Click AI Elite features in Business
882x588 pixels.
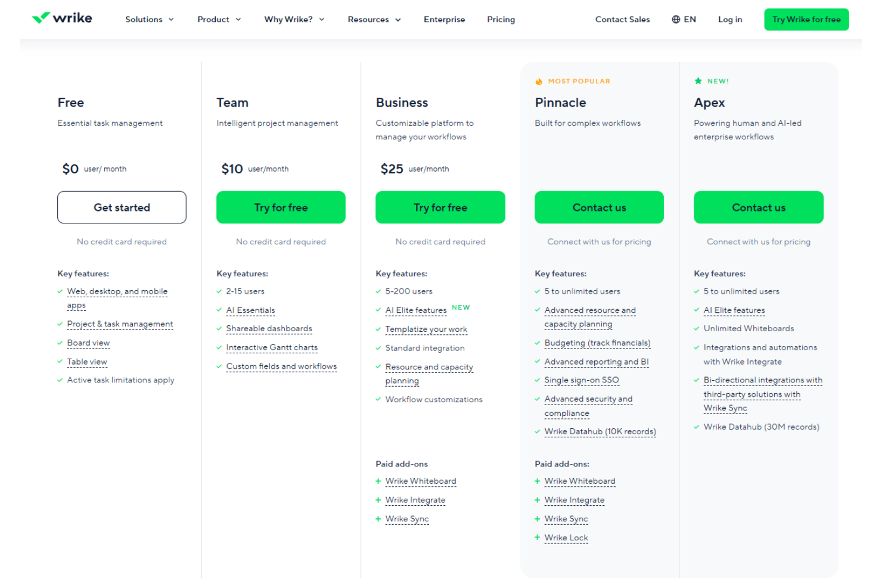coord(415,310)
